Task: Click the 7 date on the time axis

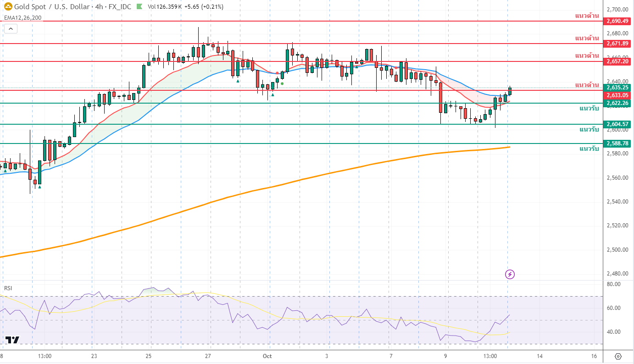Action: [391, 356]
